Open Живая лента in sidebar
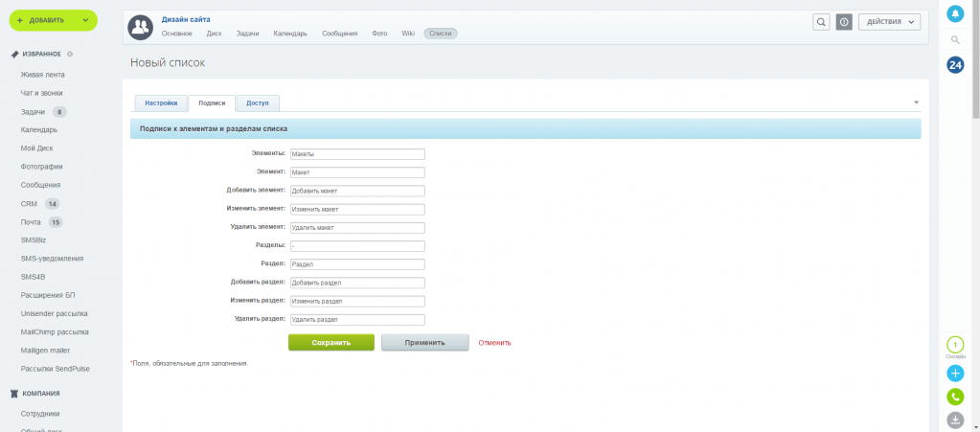The height and width of the screenshot is (432, 980). point(42,75)
